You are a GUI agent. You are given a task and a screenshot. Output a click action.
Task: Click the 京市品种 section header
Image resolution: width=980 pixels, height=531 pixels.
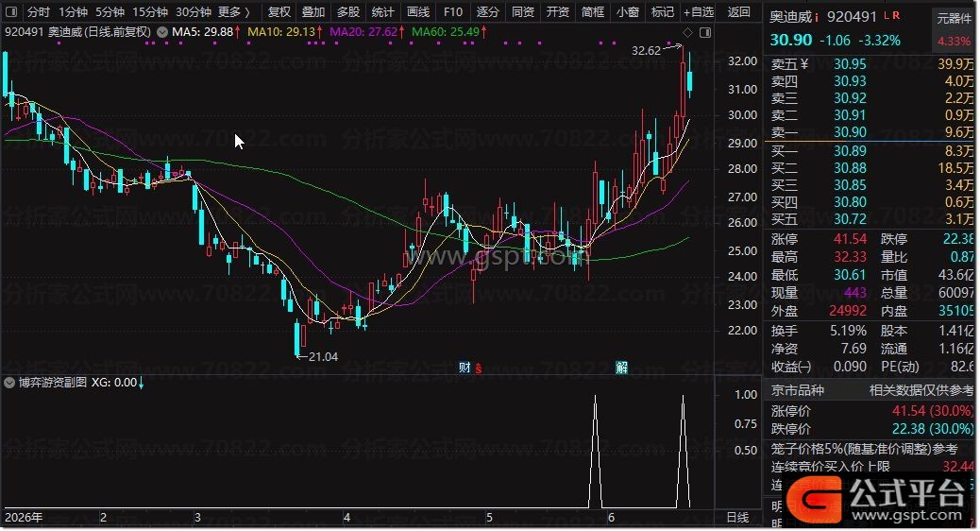click(797, 390)
